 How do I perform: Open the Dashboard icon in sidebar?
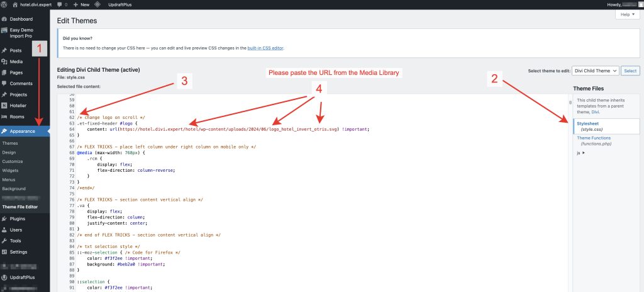(4, 19)
